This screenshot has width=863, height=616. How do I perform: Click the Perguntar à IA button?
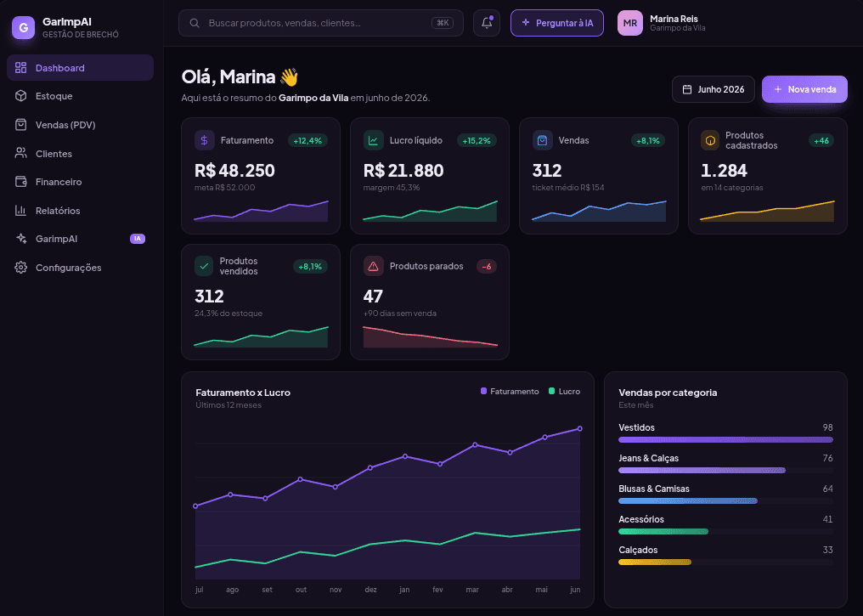pyautogui.click(x=557, y=23)
